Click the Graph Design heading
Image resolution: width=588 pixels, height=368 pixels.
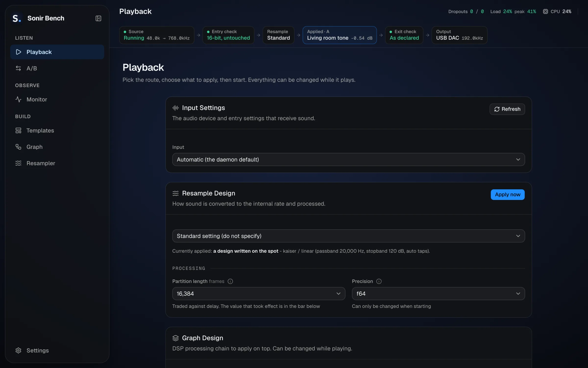point(203,338)
